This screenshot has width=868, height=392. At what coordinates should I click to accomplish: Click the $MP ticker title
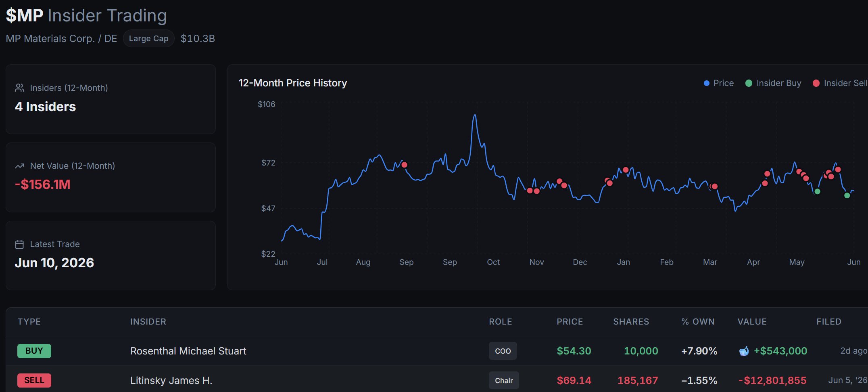[24, 15]
